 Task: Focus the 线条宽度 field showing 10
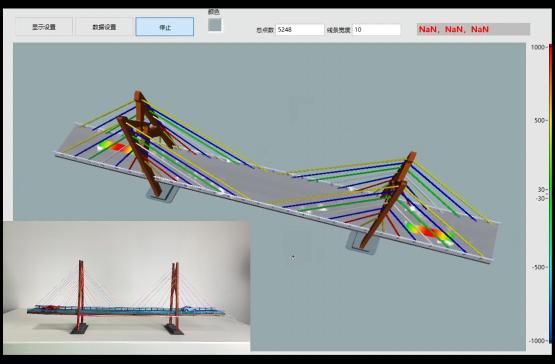tap(376, 30)
